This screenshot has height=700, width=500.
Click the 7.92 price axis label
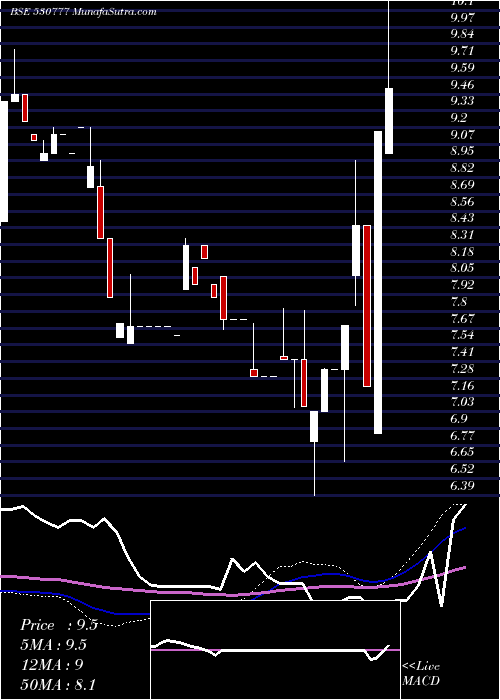click(x=462, y=285)
